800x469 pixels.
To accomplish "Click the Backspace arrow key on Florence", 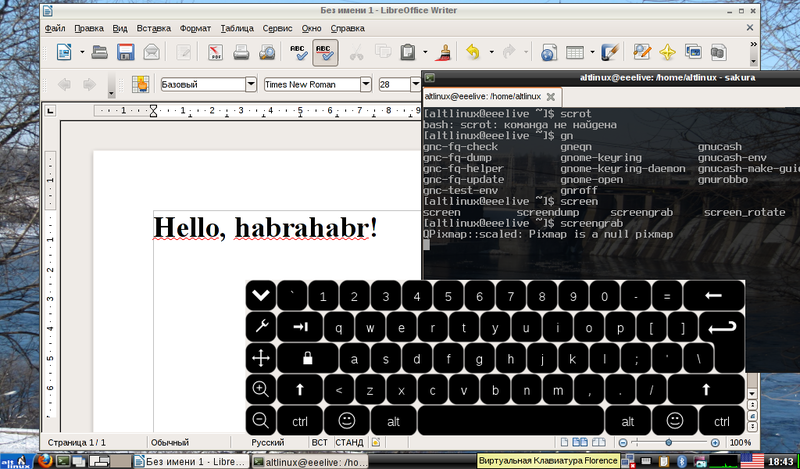I will point(714,295).
